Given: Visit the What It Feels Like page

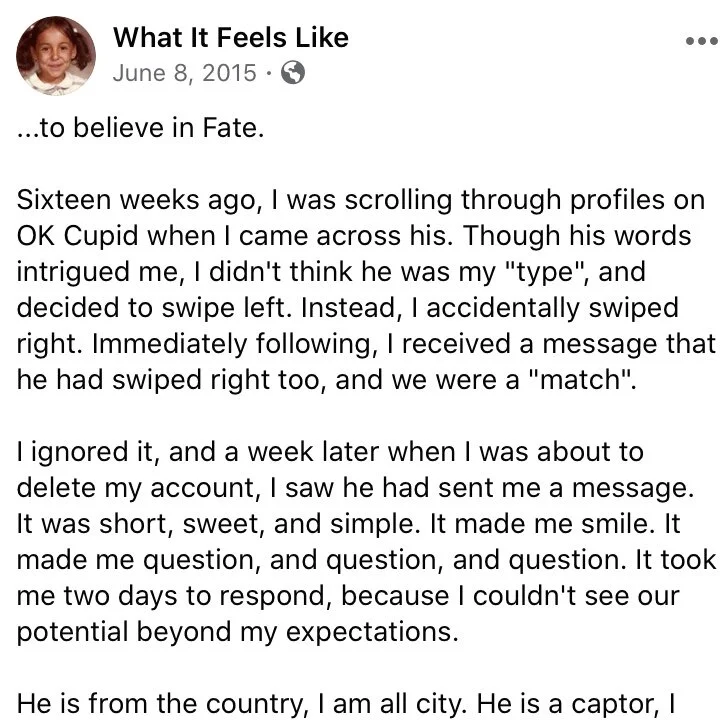Looking at the screenshot, I should pos(230,38).
